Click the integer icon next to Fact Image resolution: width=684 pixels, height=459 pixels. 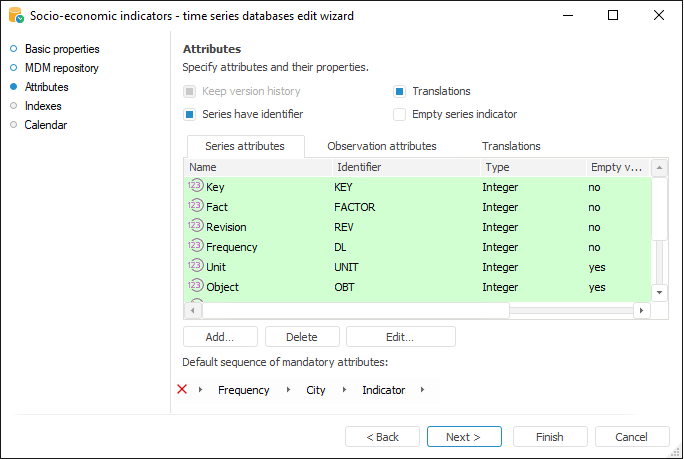point(196,207)
